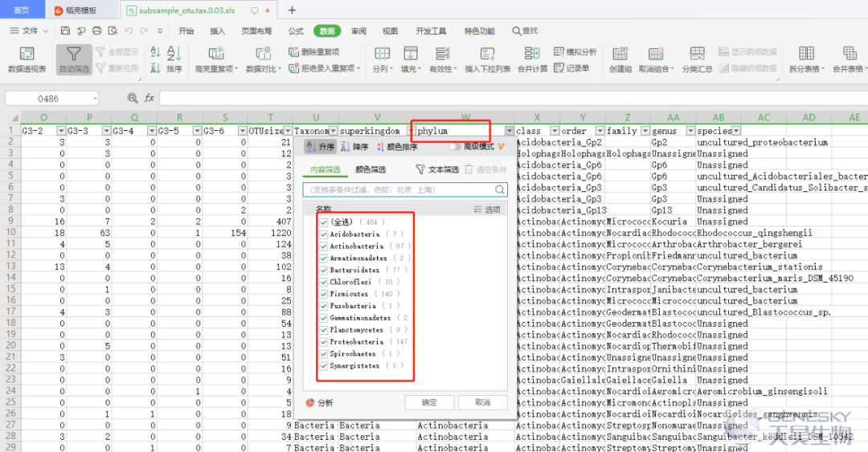
Task: Open 文本筛选 text filter in popup
Action: [x=436, y=169]
